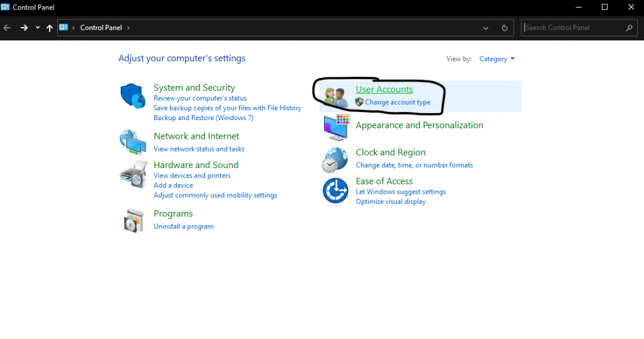The height and width of the screenshot is (339, 644).
Task: Click the Network and Internet globe icon
Action: click(133, 142)
